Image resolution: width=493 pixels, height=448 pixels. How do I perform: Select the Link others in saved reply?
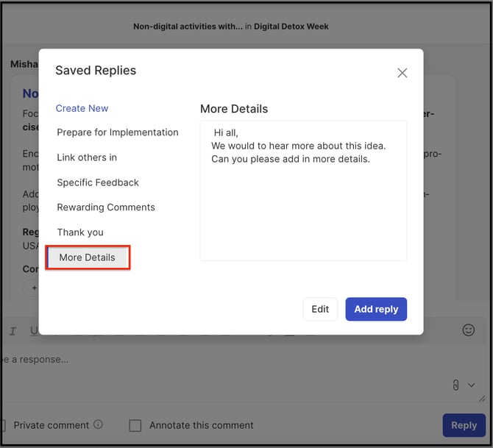pyautogui.click(x=87, y=157)
